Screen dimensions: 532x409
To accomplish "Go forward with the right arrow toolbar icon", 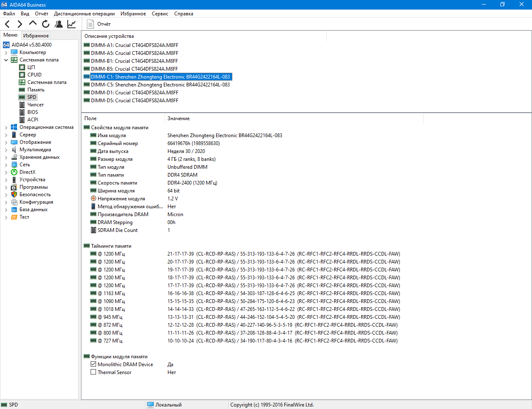I will [x=20, y=24].
